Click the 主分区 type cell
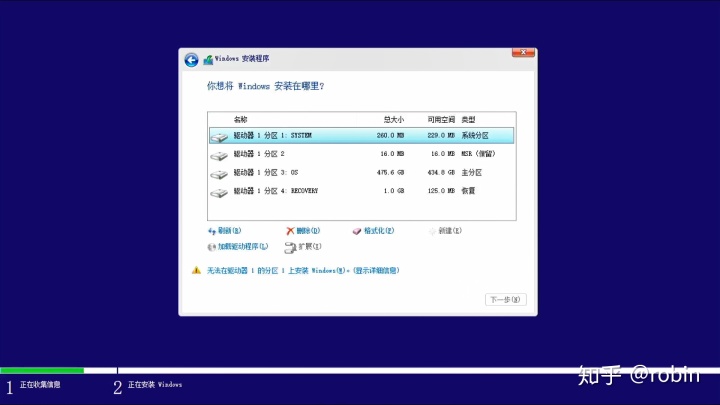Viewport: 720px width, 405px height. tap(472, 173)
